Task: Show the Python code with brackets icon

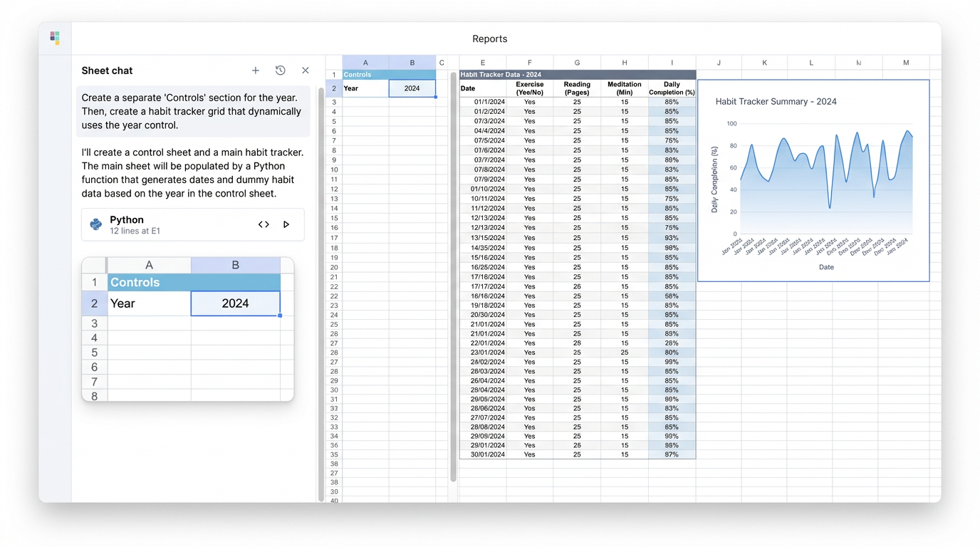Action: [264, 224]
